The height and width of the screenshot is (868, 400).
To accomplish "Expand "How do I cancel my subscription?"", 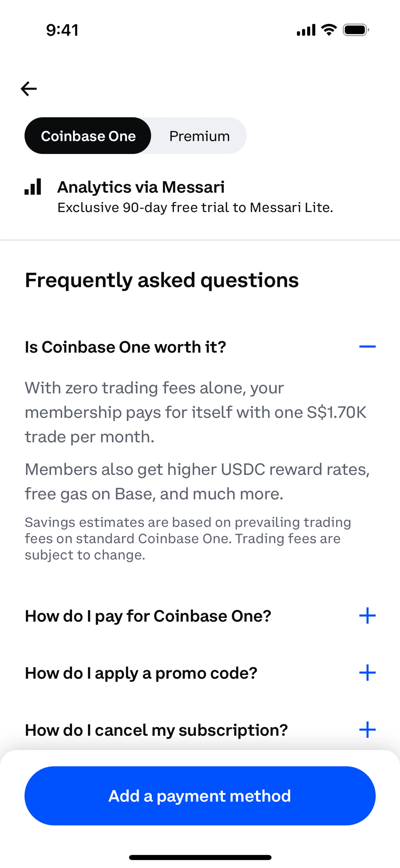I will 200,730.
